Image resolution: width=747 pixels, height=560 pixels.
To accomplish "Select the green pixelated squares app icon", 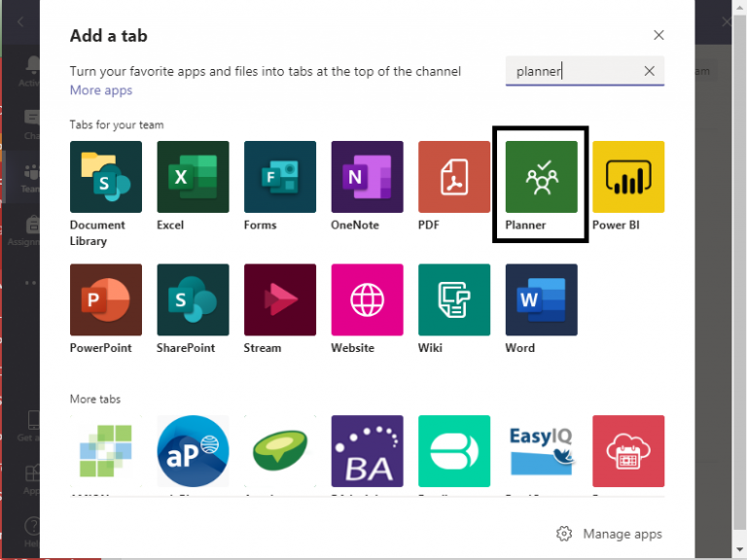I will coord(106,451).
